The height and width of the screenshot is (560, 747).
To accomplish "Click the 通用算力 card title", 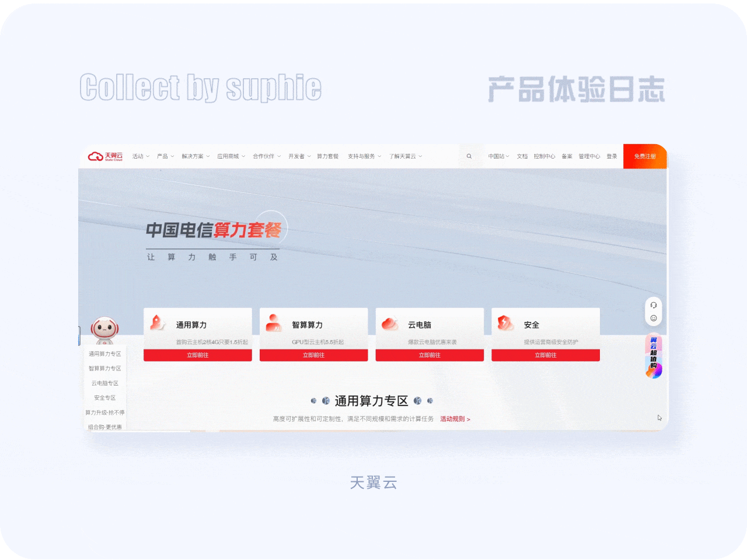I will point(191,325).
